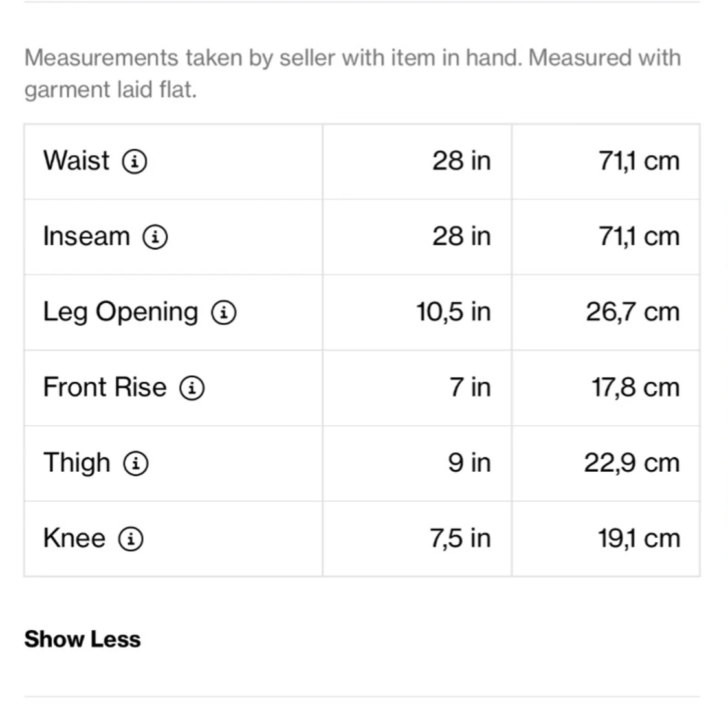Click the 26,7 cm cell
The image size is (728, 728).
coord(632,312)
